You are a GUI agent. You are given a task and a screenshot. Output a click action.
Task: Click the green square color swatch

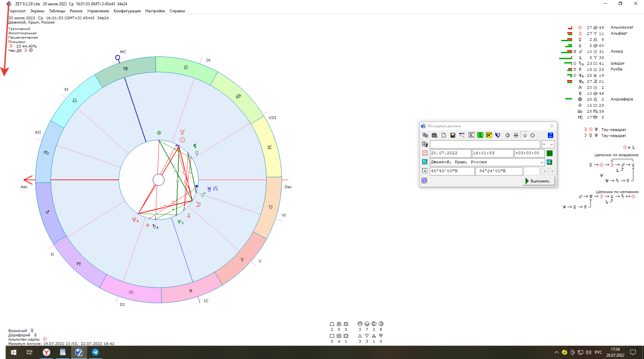(x=549, y=153)
